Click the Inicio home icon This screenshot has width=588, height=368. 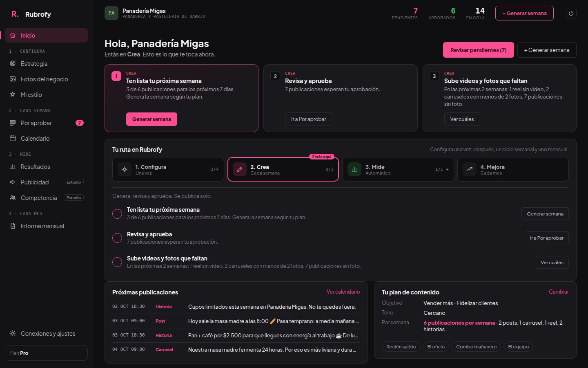13,35
